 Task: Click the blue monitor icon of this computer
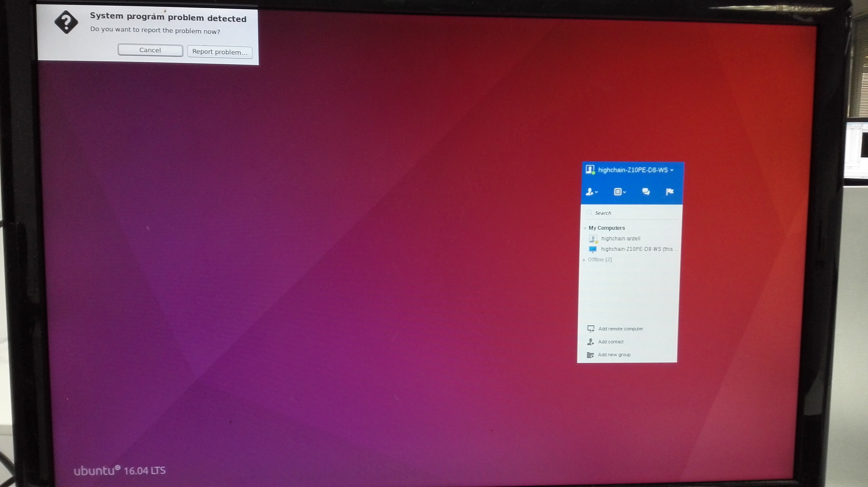click(x=592, y=249)
